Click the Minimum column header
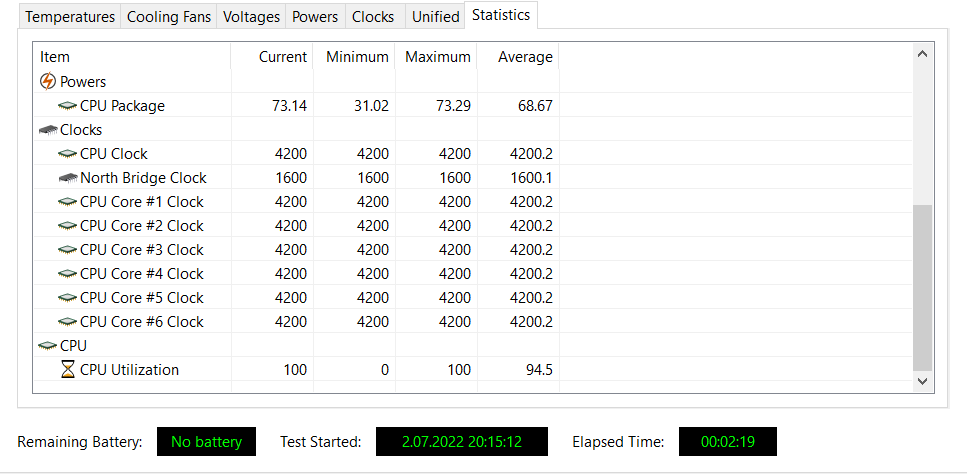 pyautogui.click(x=354, y=57)
